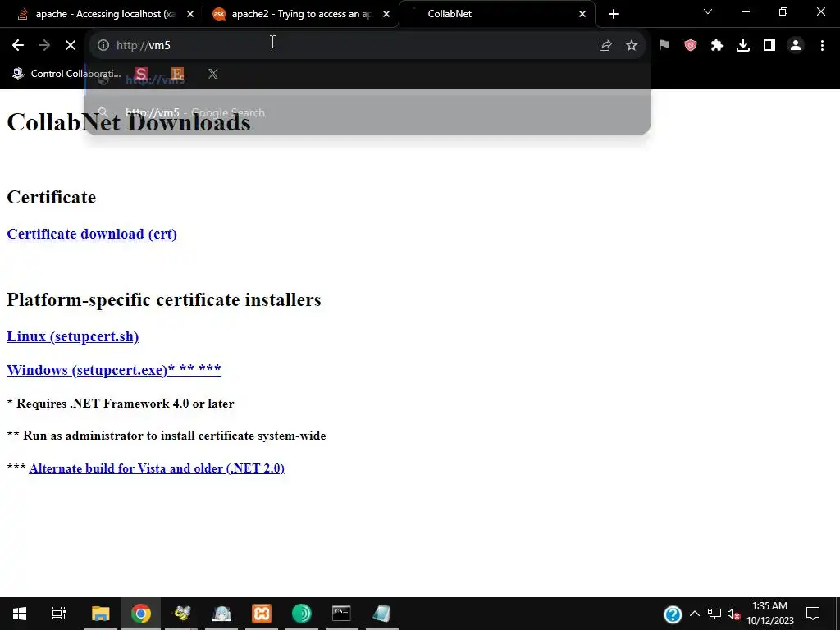The height and width of the screenshot is (630, 840).
Task: Close the apache2 Ask Ubuntu tab
Action: pos(386,14)
